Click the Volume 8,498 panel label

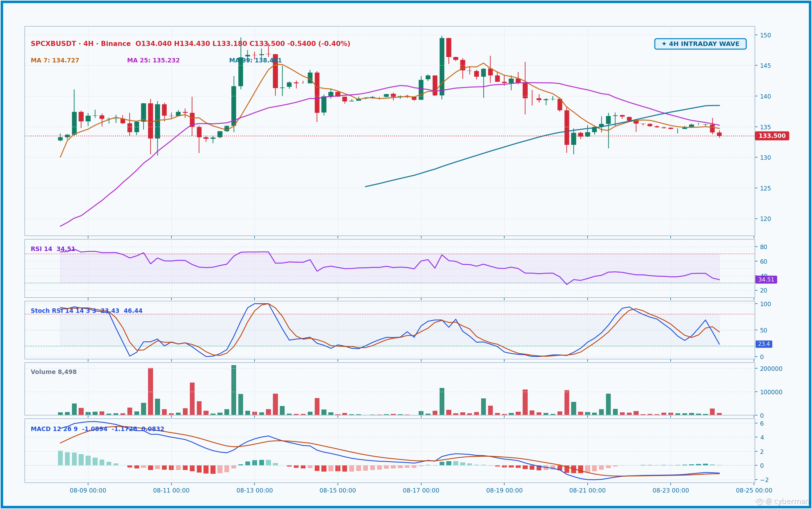(54, 372)
